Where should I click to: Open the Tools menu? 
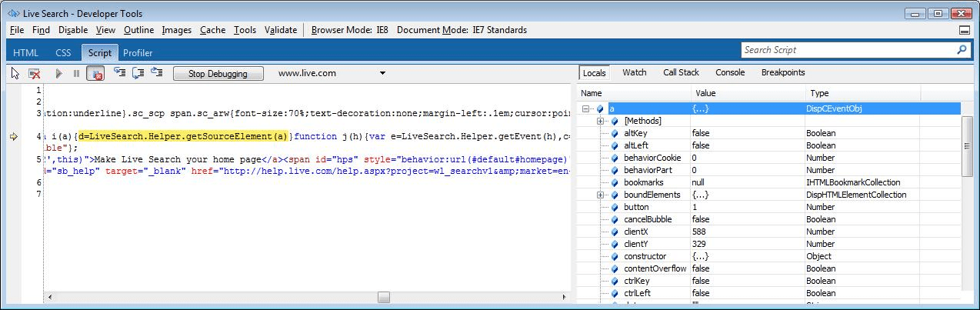[245, 30]
